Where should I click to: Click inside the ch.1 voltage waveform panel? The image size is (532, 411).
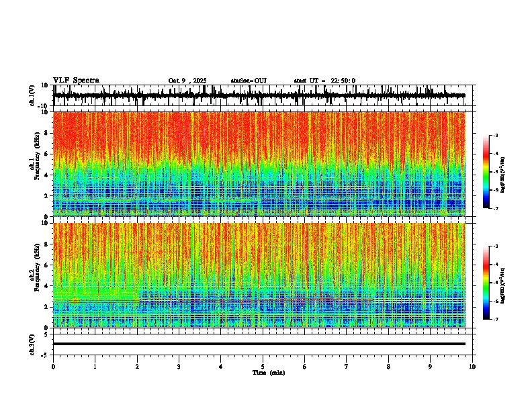(x=264, y=95)
